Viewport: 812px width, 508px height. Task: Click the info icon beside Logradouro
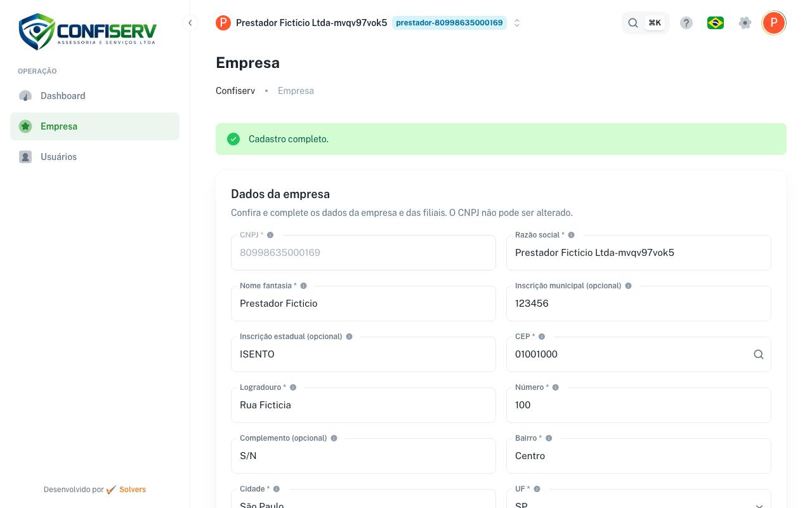tap(292, 387)
